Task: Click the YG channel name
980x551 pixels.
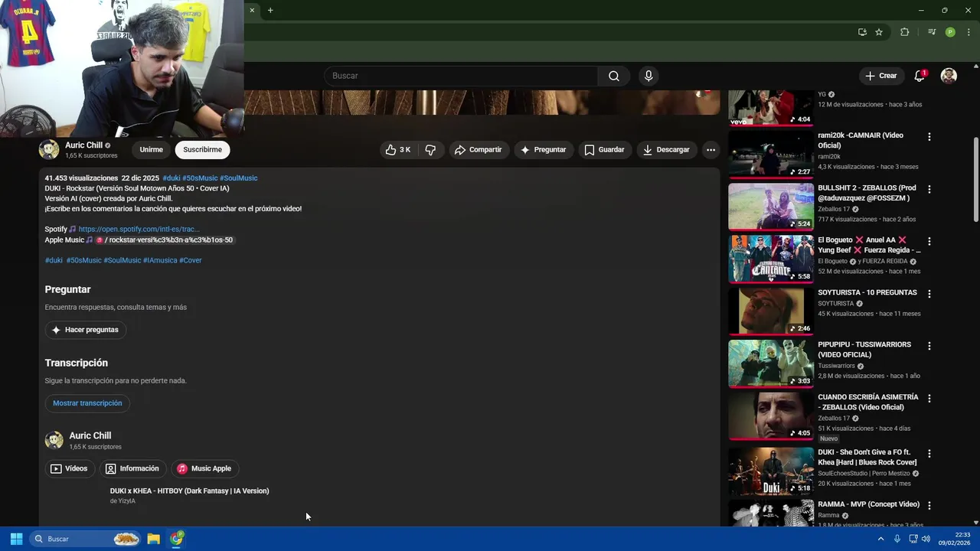Action: [822, 94]
